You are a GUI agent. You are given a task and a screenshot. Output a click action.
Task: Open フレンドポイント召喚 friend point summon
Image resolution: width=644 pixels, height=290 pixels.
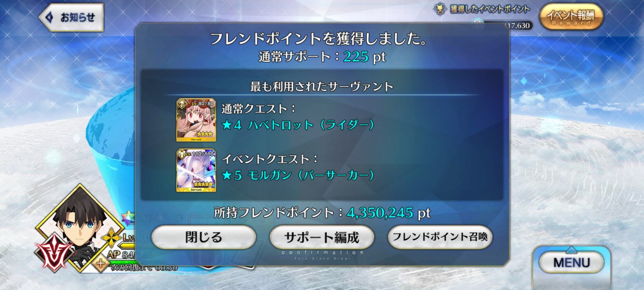[x=440, y=237]
